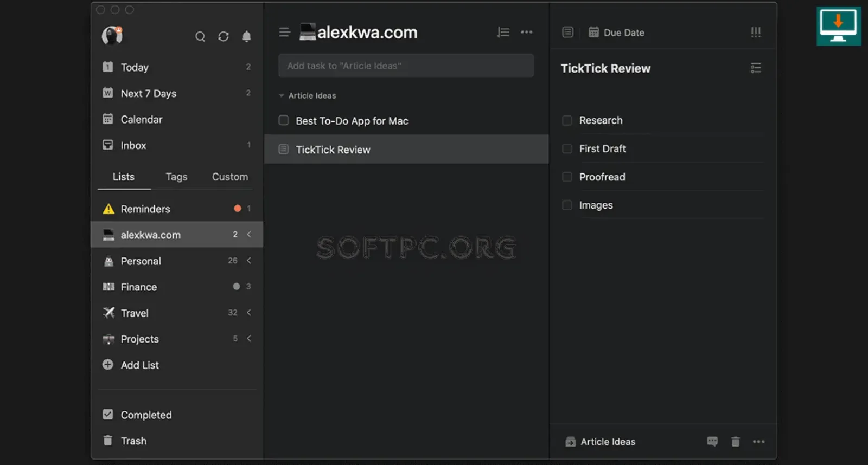Switch to the Custom tab
Screen dimensions: 868x465
[230, 177]
